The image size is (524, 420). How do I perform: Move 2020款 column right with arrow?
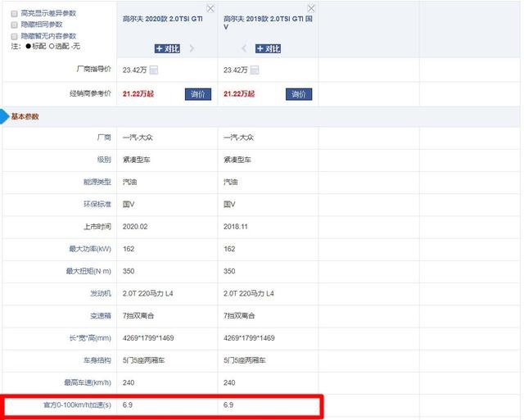point(192,49)
